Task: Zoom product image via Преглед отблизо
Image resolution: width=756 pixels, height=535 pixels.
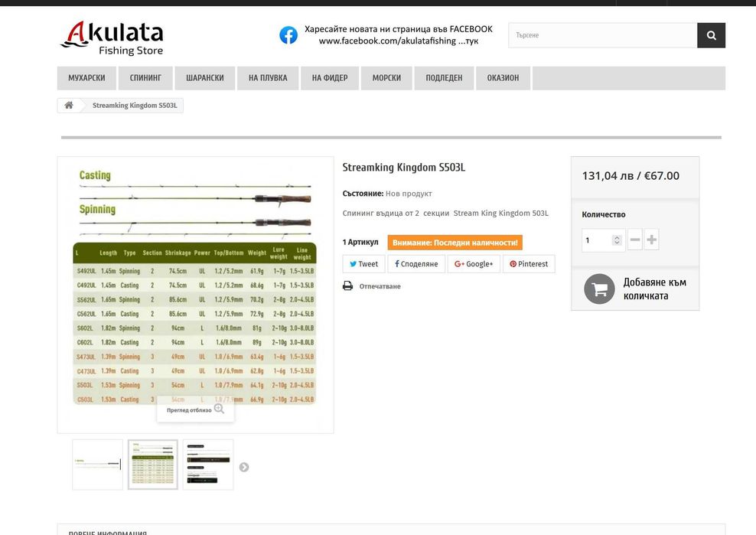Action: click(x=195, y=409)
